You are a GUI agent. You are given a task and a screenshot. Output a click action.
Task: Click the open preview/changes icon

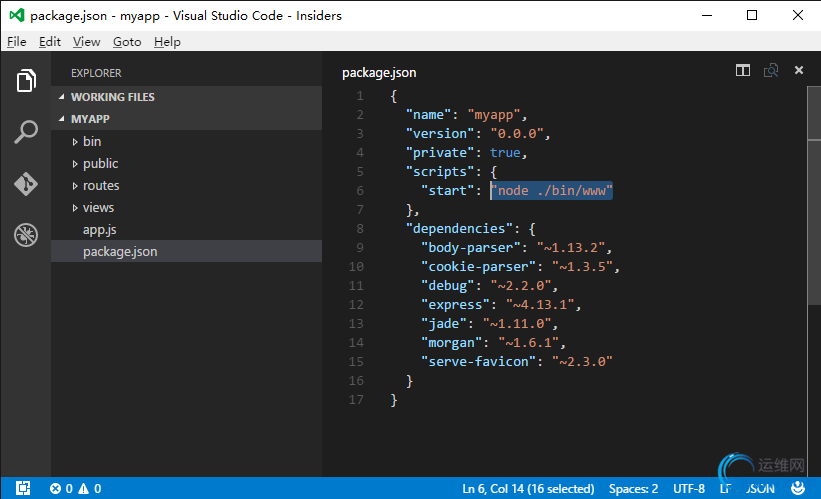[771, 70]
